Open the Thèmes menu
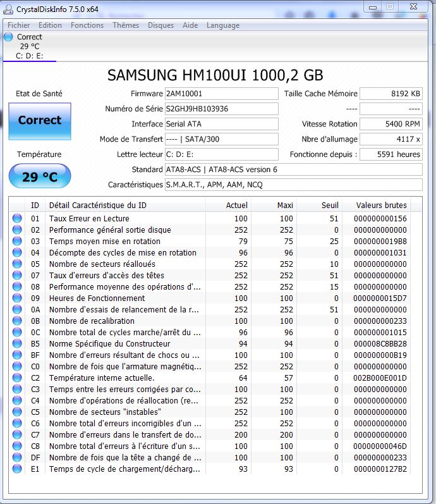Screen dimensions: 436x504 [x=126, y=25]
